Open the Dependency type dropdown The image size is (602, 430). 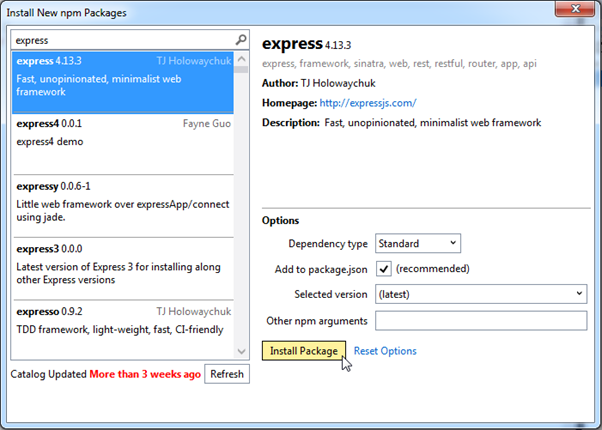pyautogui.click(x=417, y=243)
